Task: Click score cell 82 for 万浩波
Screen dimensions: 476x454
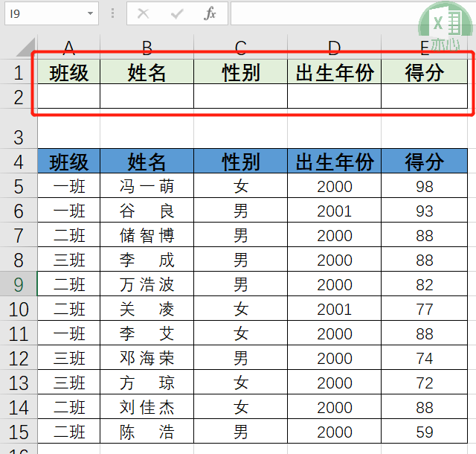Action: point(425,284)
